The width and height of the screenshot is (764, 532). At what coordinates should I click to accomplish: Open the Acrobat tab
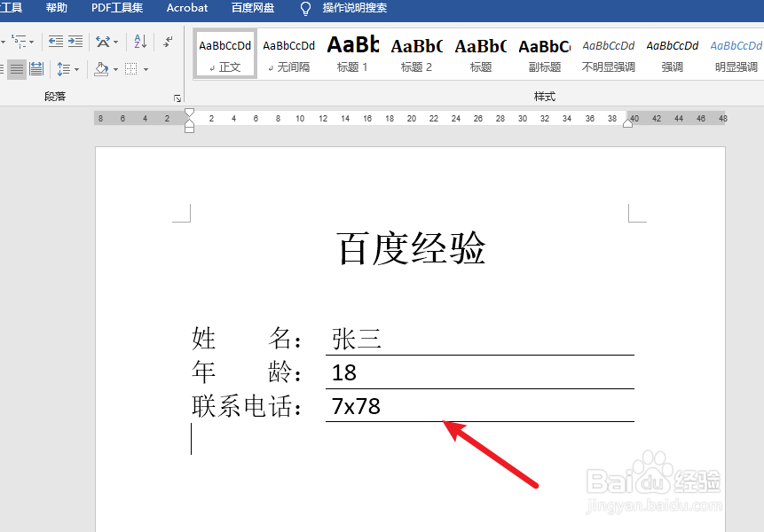[187, 8]
